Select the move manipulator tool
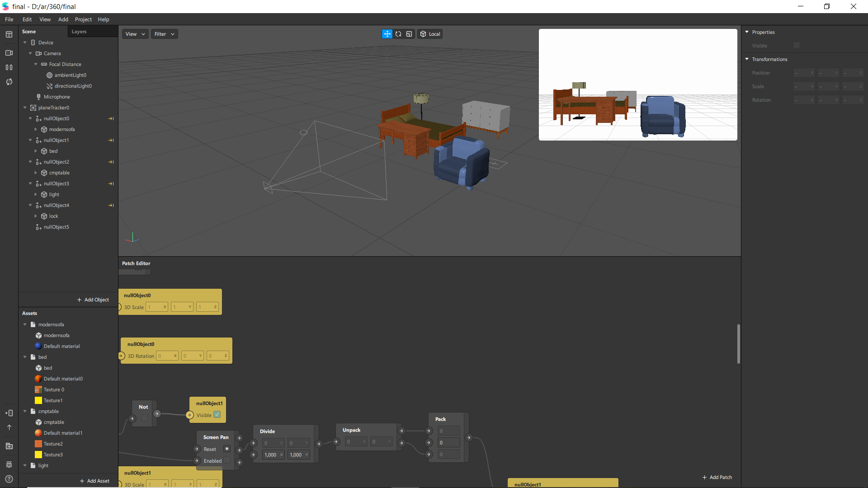Viewport: 868px width, 488px height. (x=387, y=34)
